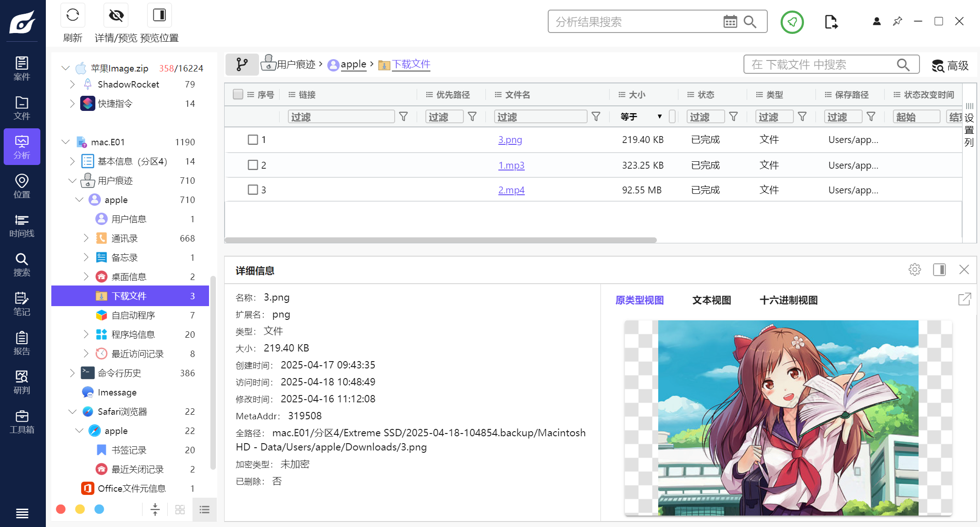Viewport: 980px width, 527px height.
Task: Click the anime girl preview image
Action: pyautogui.click(x=788, y=417)
